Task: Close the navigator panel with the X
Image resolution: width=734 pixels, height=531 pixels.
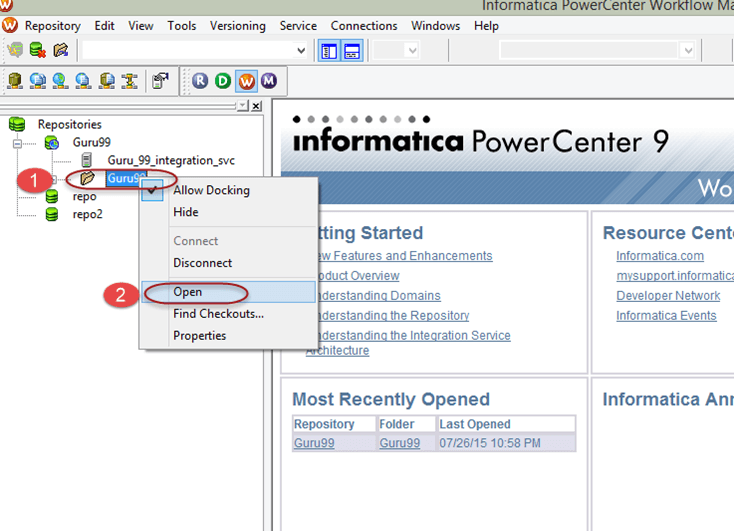Action: [256, 106]
